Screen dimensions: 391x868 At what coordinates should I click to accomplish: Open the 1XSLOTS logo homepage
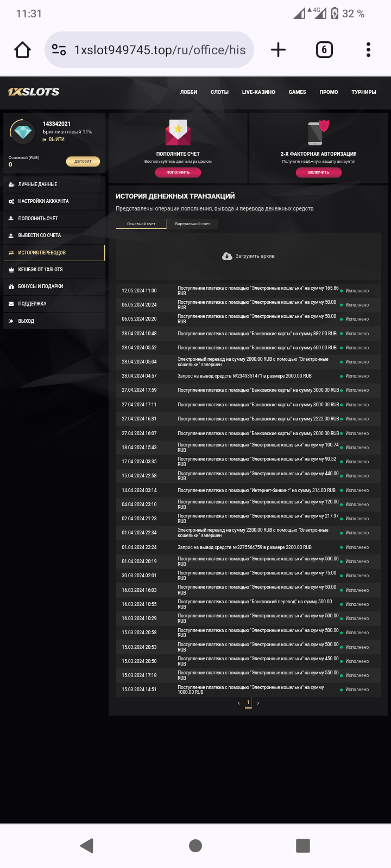click(33, 91)
